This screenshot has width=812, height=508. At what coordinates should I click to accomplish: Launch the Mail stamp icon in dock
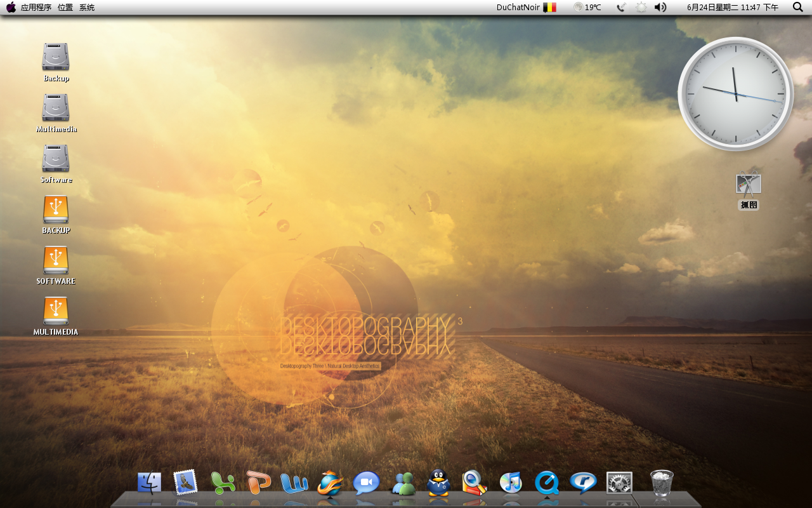[x=185, y=483]
